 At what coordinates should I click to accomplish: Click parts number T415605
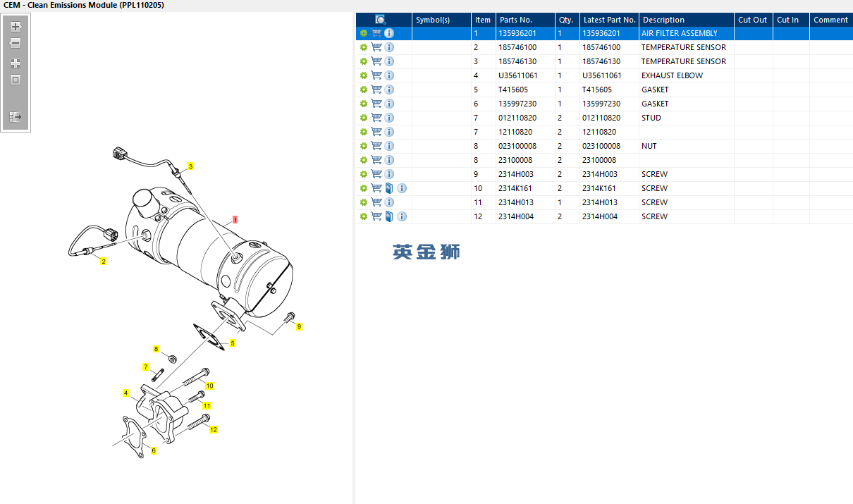513,90
